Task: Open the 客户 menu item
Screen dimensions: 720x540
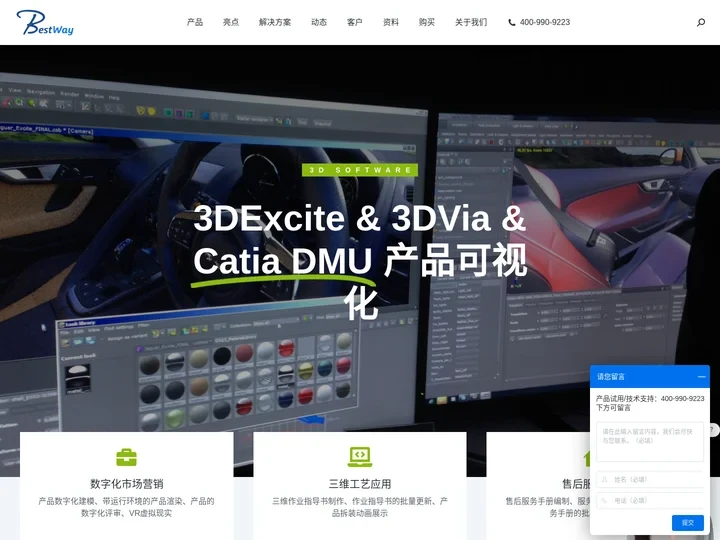Action: pyautogui.click(x=354, y=22)
